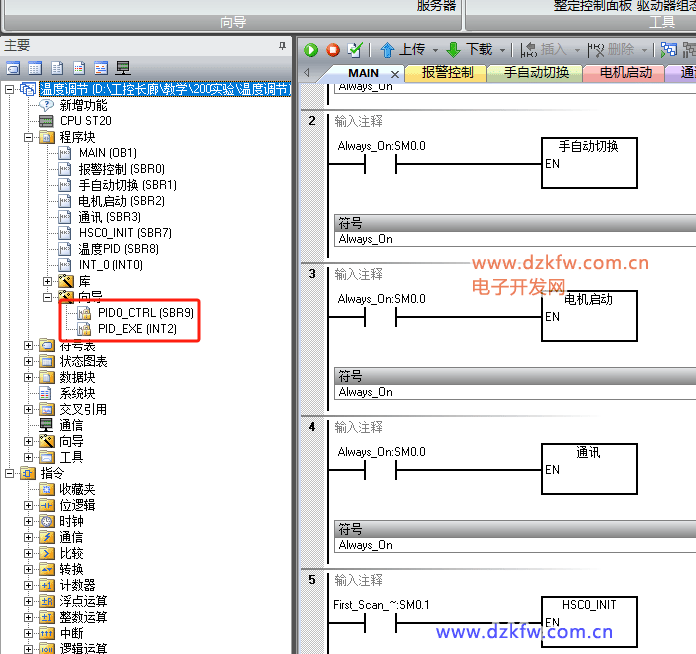Close the MAIN editor tab
The height and width of the screenshot is (654, 696).
click(x=395, y=73)
